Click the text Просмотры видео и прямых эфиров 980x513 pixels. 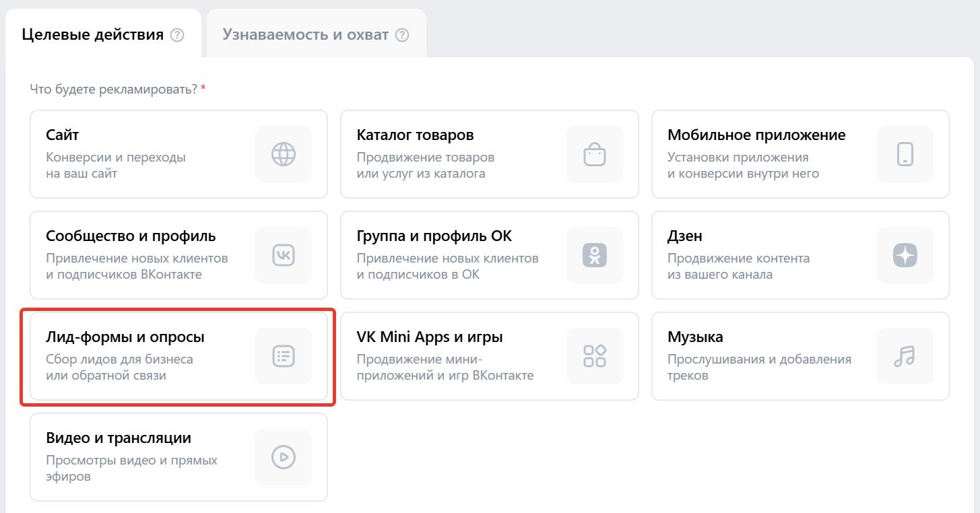pos(131,469)
